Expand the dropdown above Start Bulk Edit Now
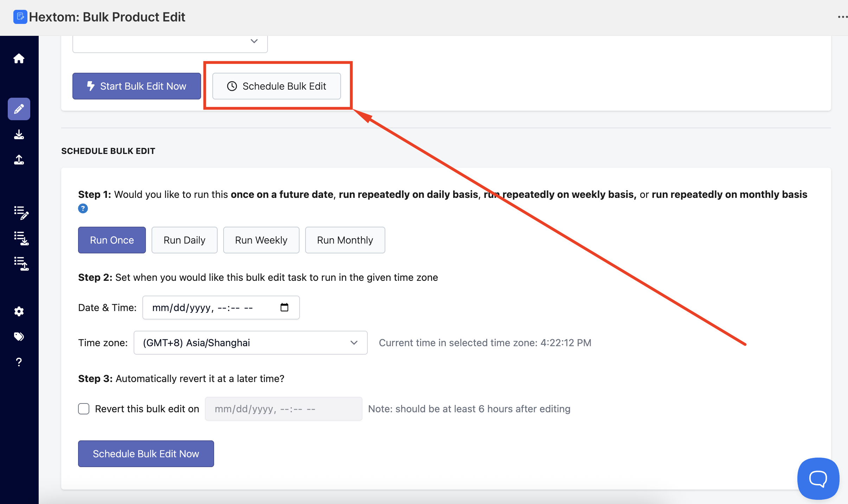 (170, 41)
